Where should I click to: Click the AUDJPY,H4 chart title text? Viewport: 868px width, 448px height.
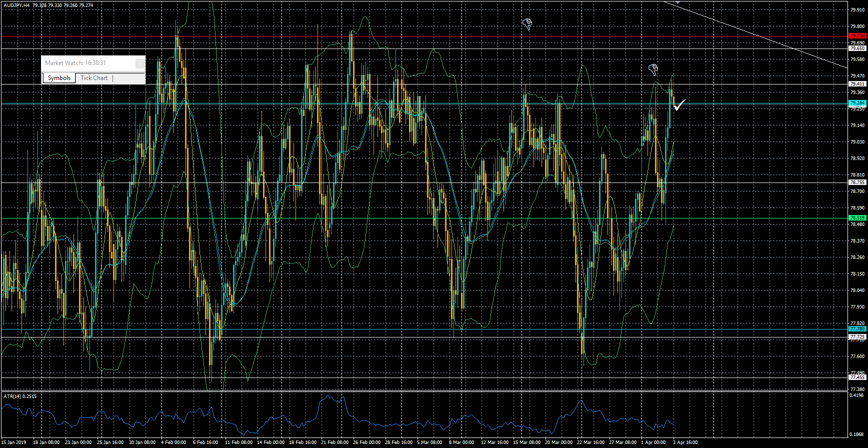[15, 5]
